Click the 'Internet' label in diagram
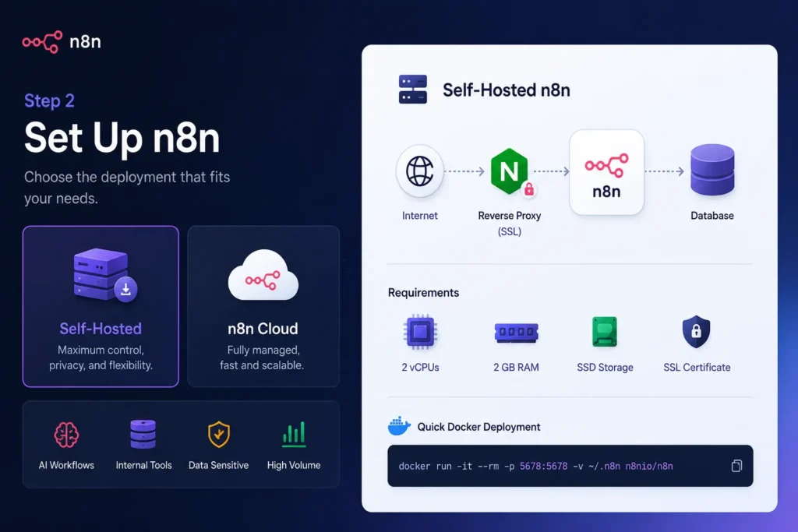The width and height of the screenshot is (798, 532). pyautogui.click(x=420, y=216)
